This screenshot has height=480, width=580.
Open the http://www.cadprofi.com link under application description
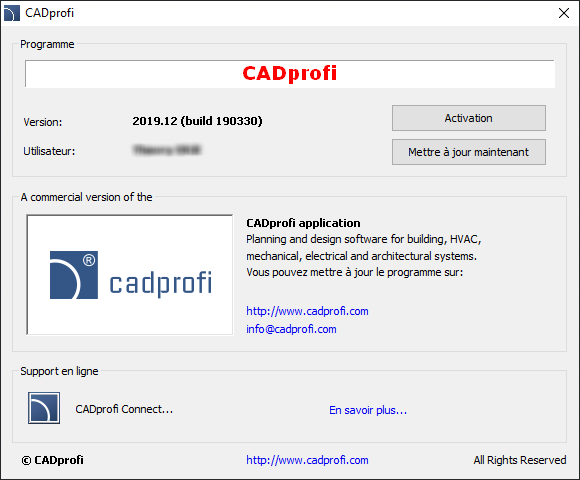pos(307,311)
